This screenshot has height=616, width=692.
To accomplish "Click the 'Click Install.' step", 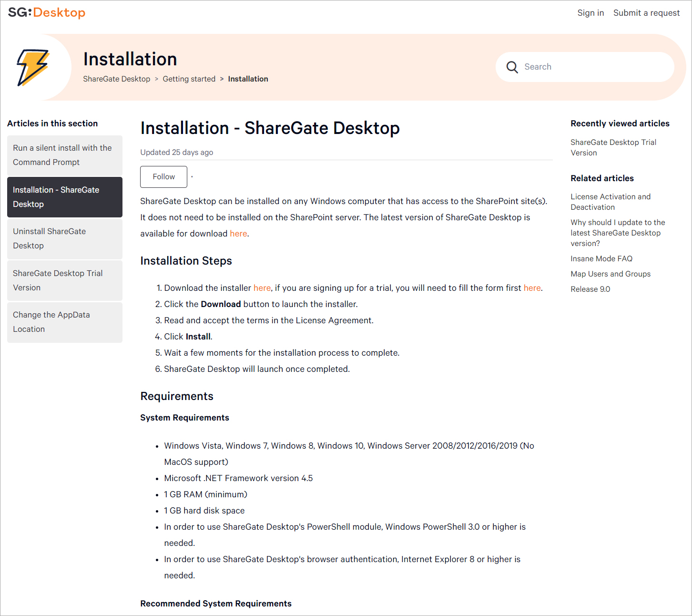I will point(188,337).
